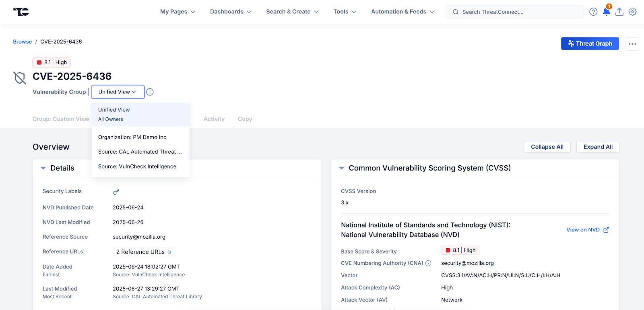Open the notifications bell icon
Screen dimensions: 644x310
606,12
